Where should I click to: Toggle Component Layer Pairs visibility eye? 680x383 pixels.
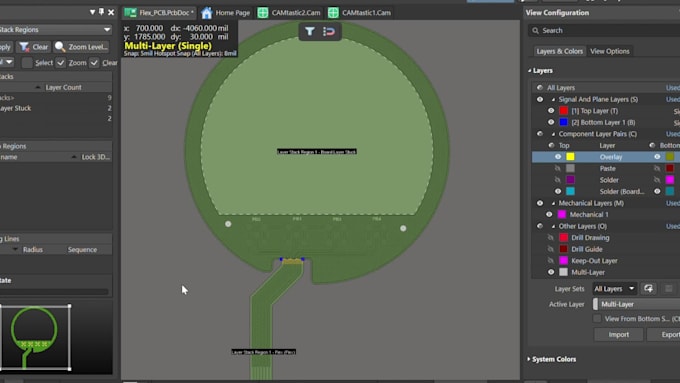[539, 134]
